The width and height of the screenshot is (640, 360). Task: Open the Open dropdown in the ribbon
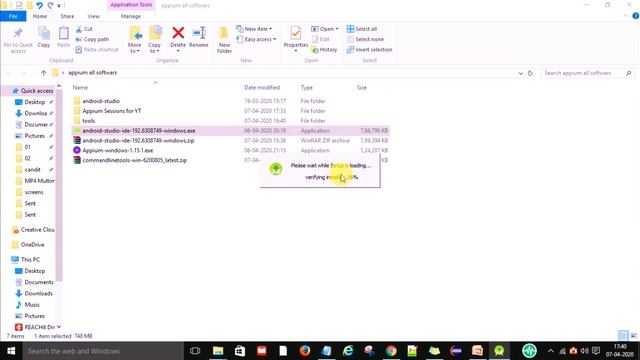[x=325, y=29]
